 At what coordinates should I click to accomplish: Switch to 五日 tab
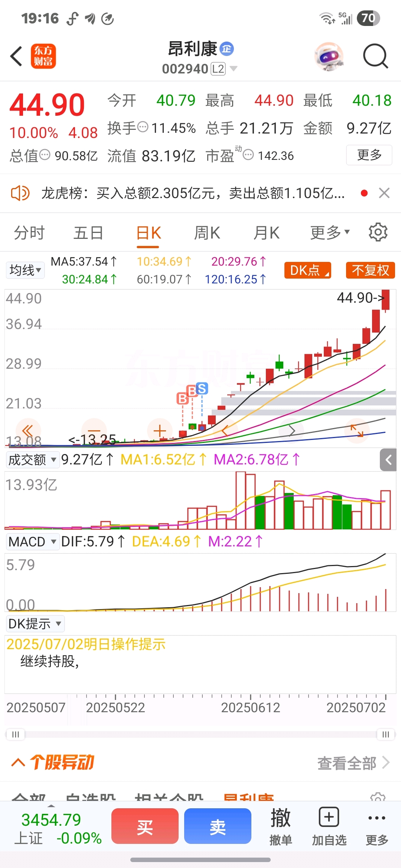click(x=88, y=233)
